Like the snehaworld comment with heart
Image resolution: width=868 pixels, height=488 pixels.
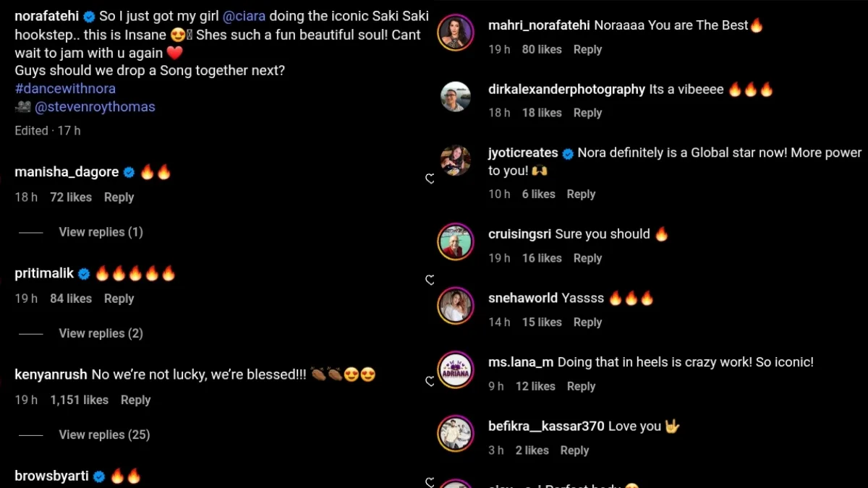point(430,280)
